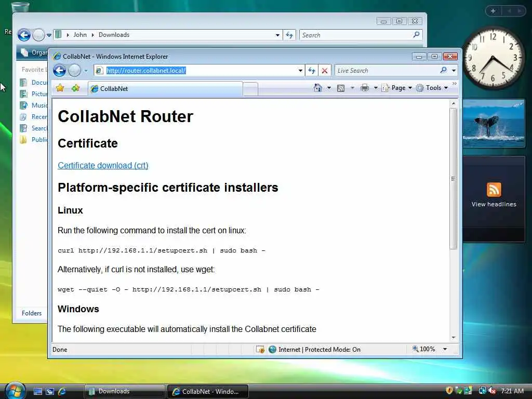Click the 100% zoom level button
The image size is (532, 399).
pos(424,349)
